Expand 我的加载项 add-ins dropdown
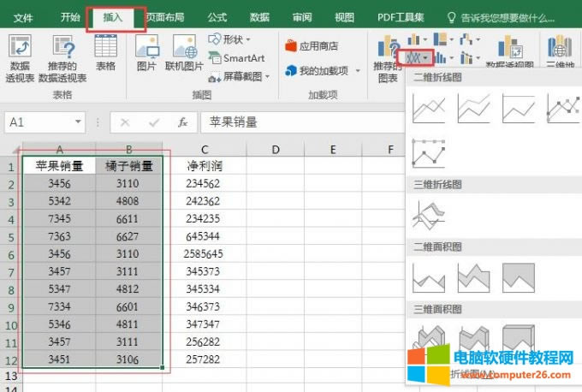The image size is (582, 392). [317, 71]
